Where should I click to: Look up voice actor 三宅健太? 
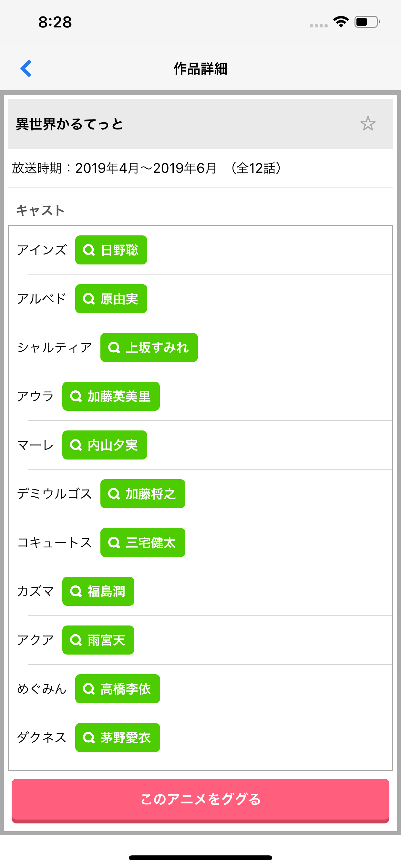(143, 542)
